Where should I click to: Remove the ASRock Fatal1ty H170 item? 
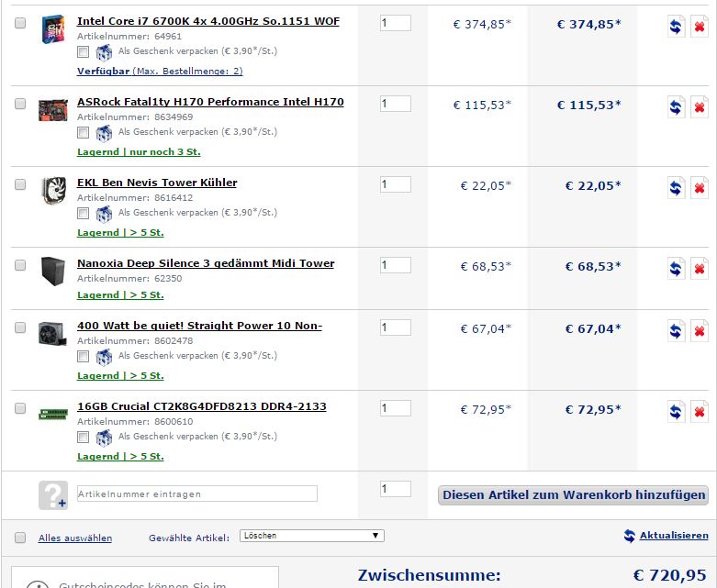(x=700, y=107)
